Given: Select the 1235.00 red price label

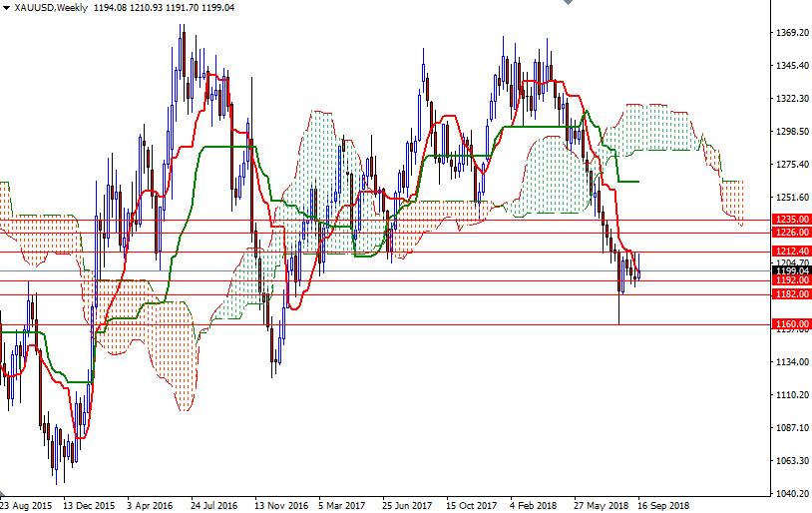Looking at the screenshot, I should pos(790,219).
